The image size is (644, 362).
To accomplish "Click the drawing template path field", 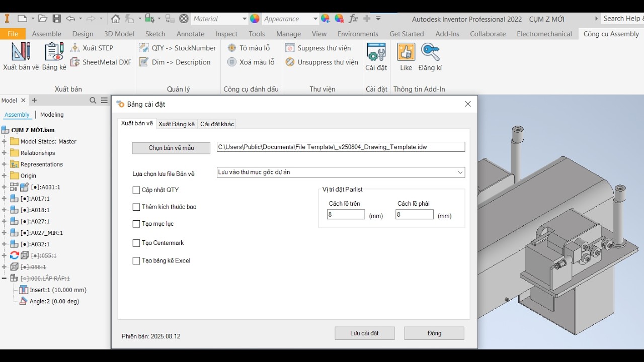I will [x=341, y=147].
